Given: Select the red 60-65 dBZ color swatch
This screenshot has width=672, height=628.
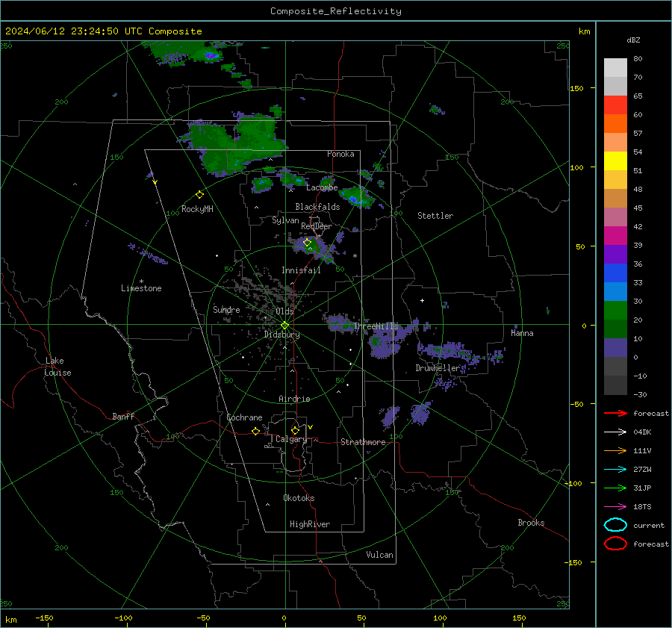Looking at the screenshot, I should tap(615, 105).
